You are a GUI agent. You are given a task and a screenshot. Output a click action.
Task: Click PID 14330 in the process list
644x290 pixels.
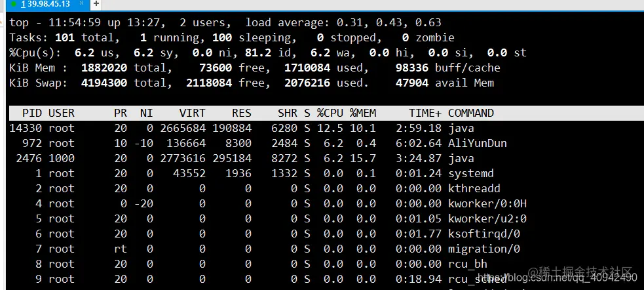(x=26, y=129)
